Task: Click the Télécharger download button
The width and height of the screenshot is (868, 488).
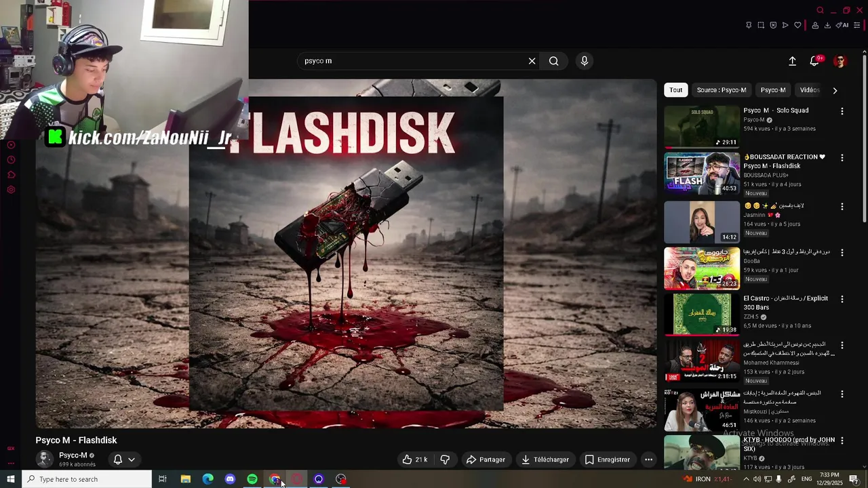Action: [x=545, y=460]
